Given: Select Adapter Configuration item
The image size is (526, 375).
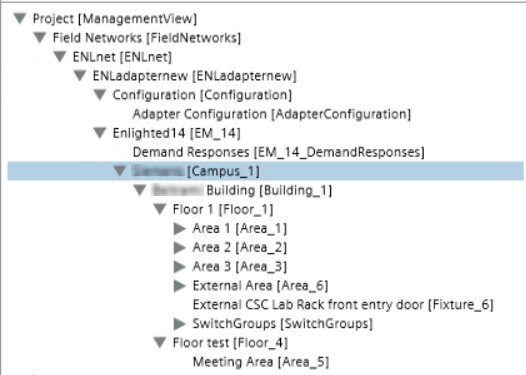Looking at the screenshot, I should click(272, 114).
